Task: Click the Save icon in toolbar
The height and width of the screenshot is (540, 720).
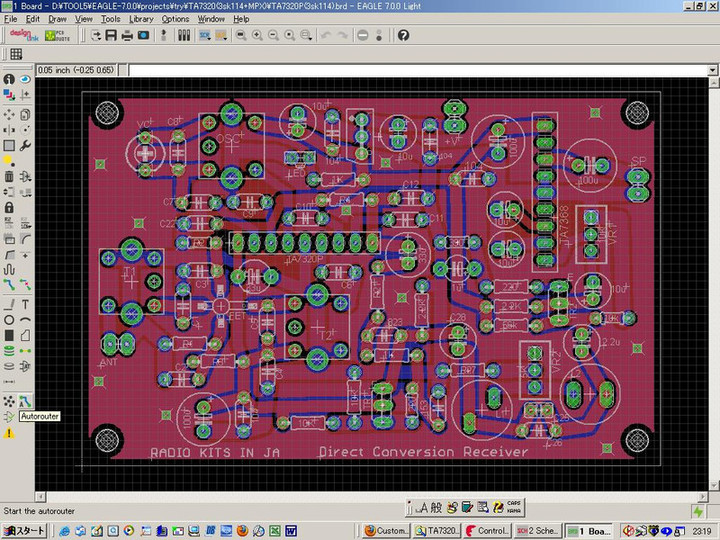Action: tap(111, 35)
